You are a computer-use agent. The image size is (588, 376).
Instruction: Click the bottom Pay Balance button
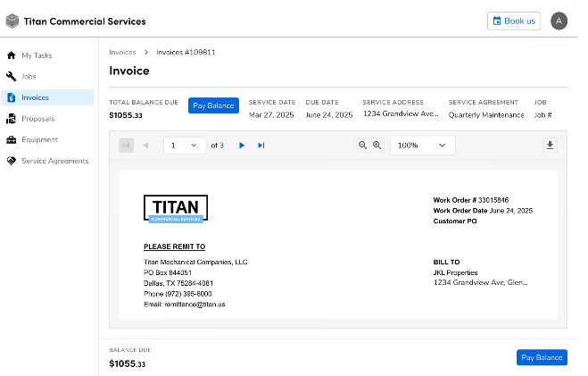pyautogui.click(x=542, y=357)
